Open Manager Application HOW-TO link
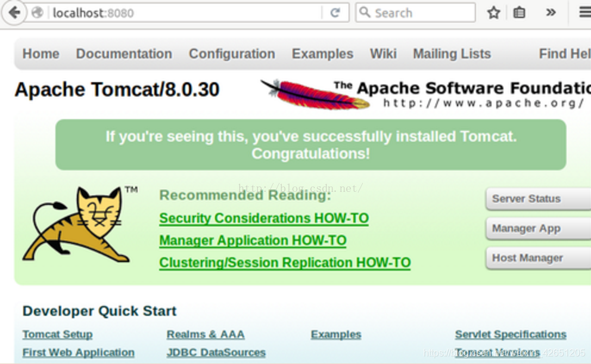The width and height of the screenshot is (591, 364). 253,241
